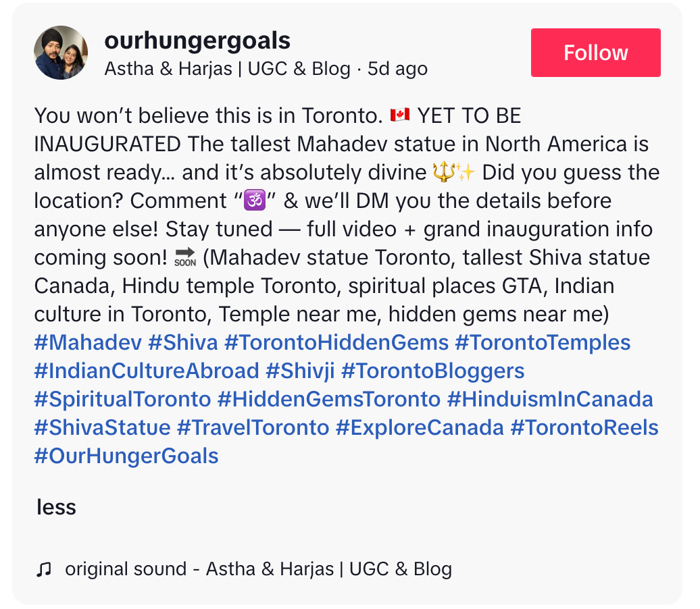
Task: Open the #Mahadev hashtag
Action: pos(88,342)
